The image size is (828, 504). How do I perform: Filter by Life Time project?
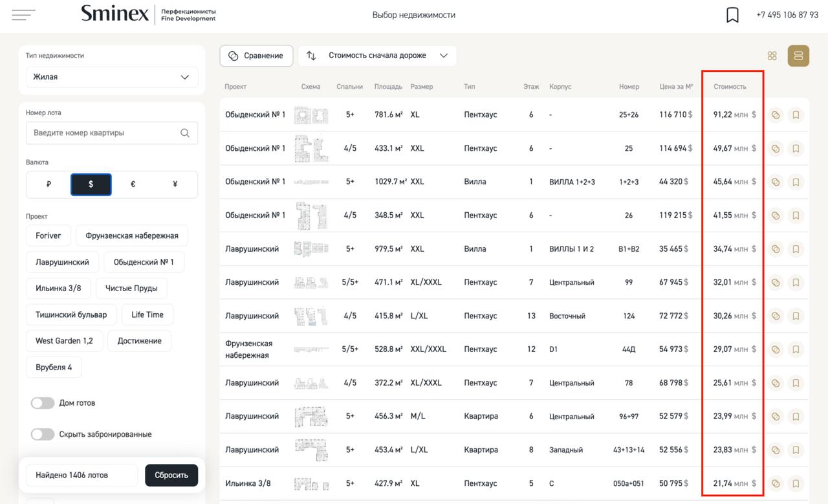[147, 314]
